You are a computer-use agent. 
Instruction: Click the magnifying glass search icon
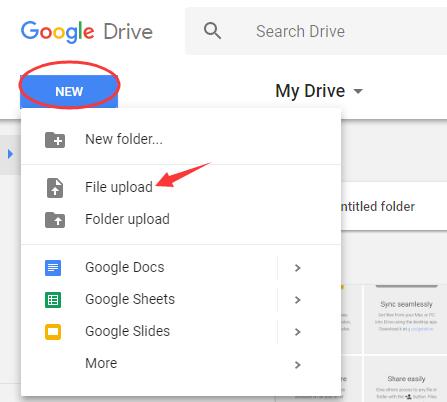[212, 31]
